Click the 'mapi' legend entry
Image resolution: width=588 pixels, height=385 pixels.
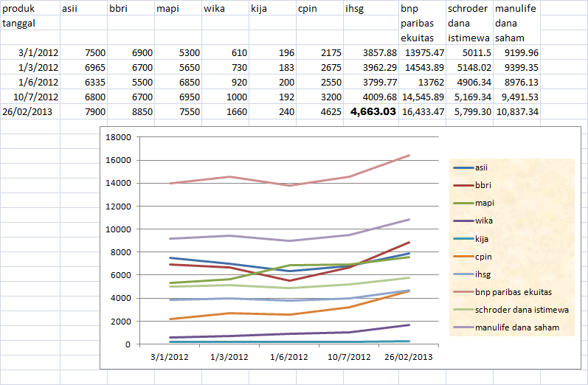(474, 203)
